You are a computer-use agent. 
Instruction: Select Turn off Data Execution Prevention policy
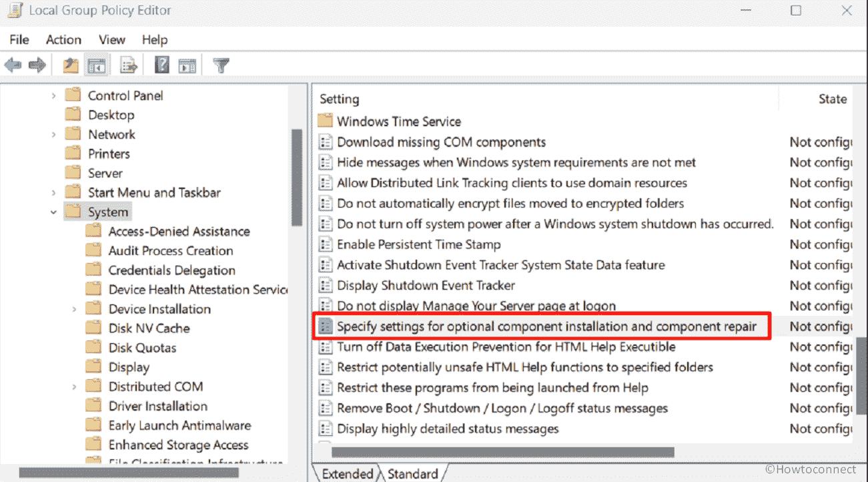click(506, 347)
